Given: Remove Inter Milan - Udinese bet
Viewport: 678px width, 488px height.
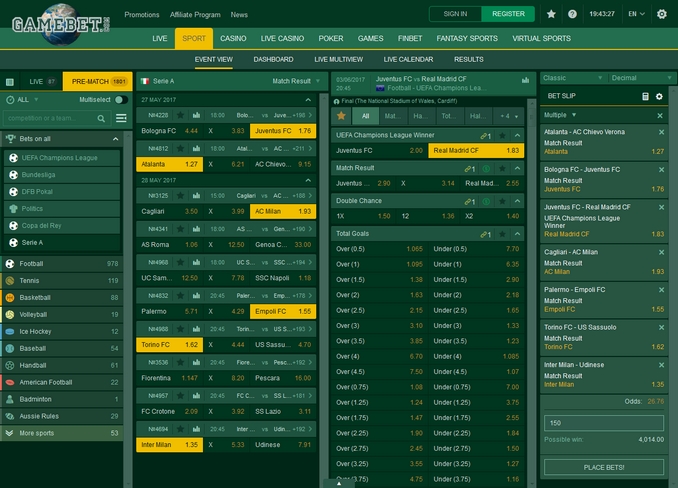Looking at the screenshot, I should point(661,365).
